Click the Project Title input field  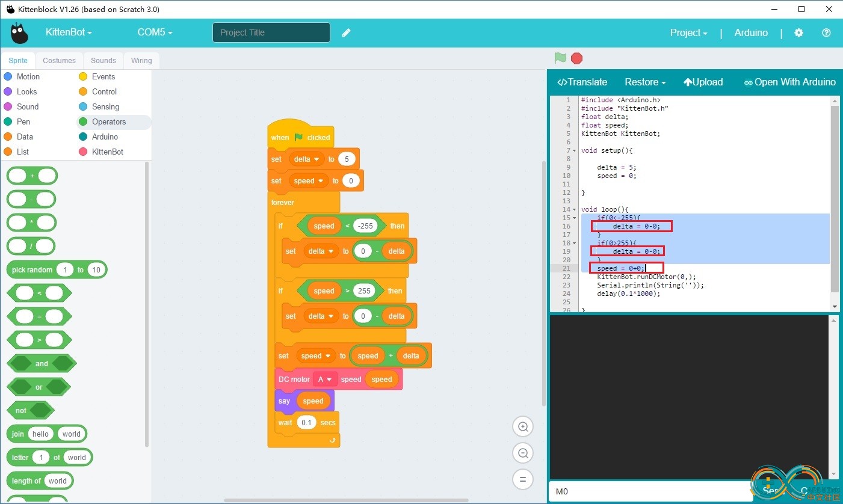coord(271,32)
